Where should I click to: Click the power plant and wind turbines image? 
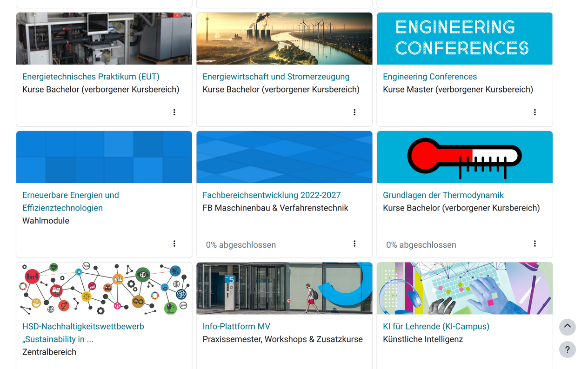284,39
